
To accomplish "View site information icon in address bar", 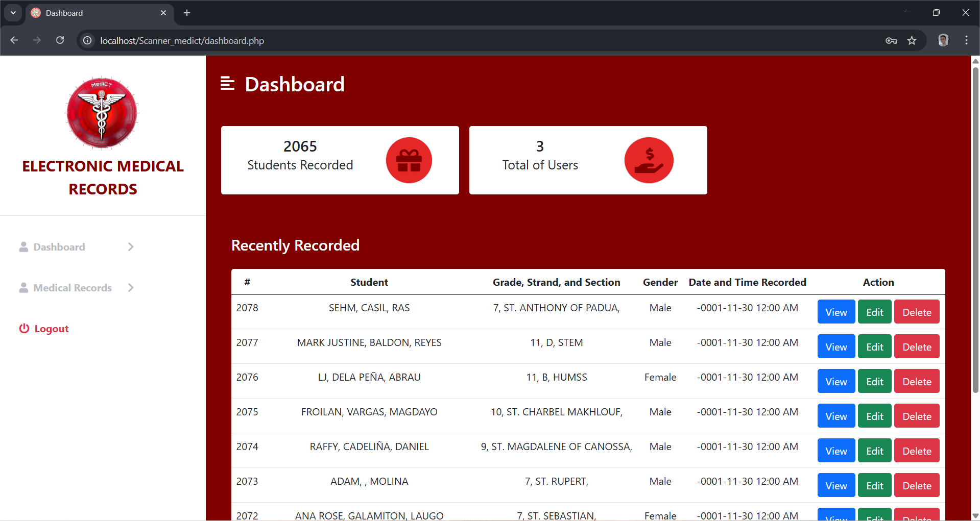I will coord(88,40).
